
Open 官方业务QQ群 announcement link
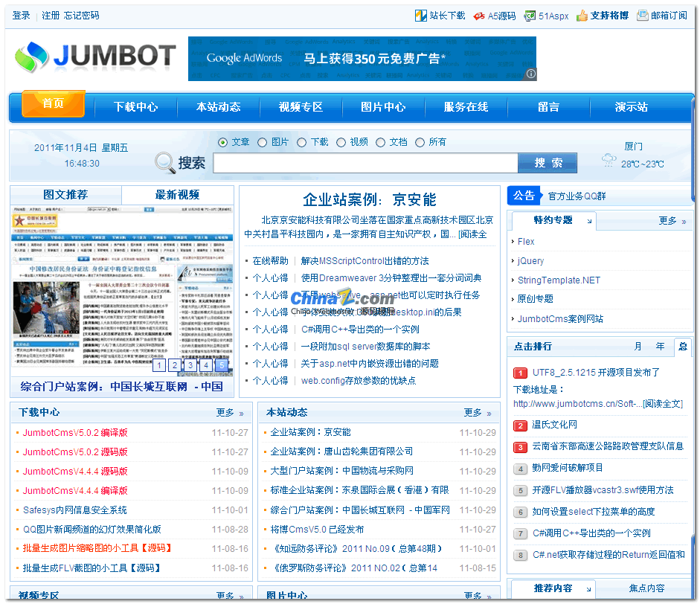click(x=577, y=196)
